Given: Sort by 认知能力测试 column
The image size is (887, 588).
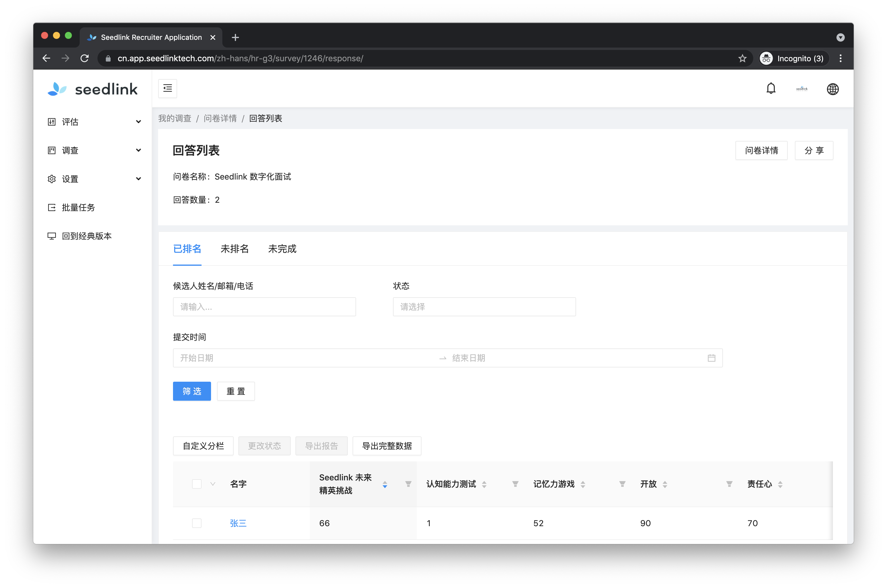Looking at the screenshot, I should (x=484, y=484).
